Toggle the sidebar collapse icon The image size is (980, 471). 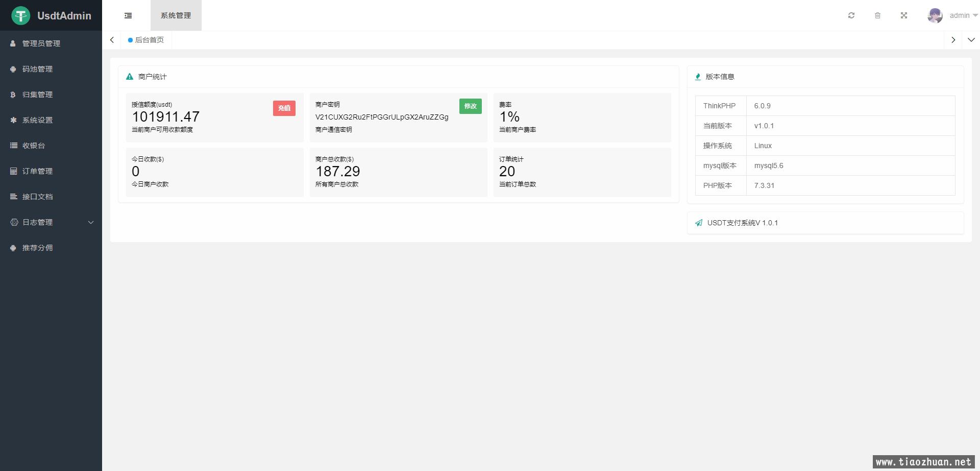[128, 16]
